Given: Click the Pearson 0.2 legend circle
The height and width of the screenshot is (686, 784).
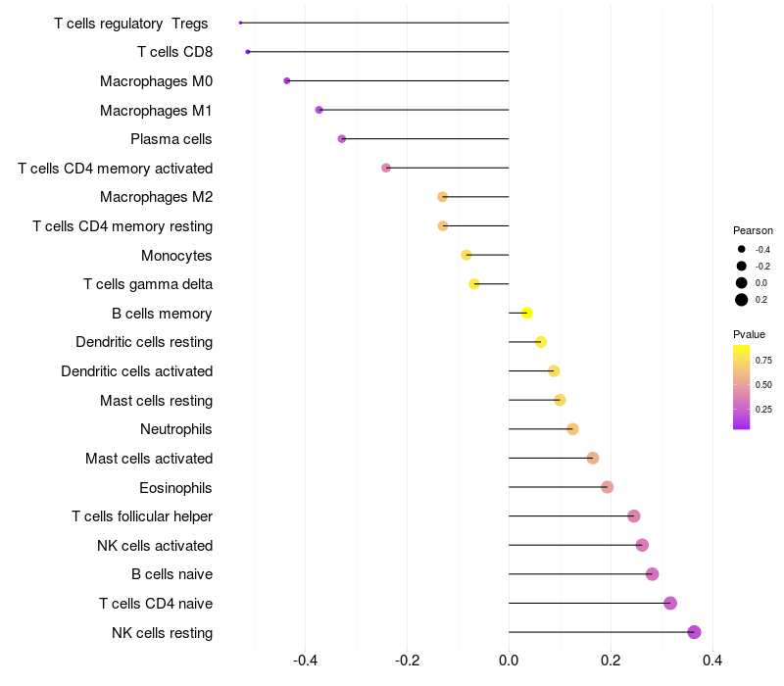Looking at the screenshot, I should [742, 300].
